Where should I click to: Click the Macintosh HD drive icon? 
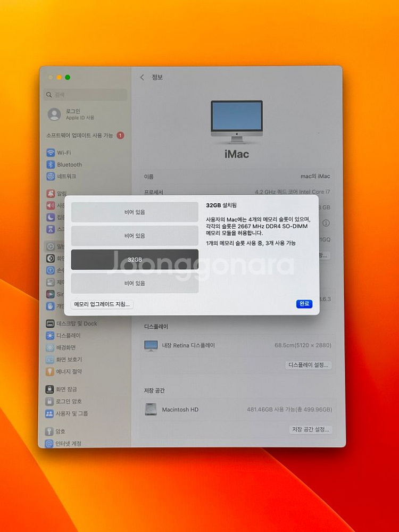tap(151, 410)
